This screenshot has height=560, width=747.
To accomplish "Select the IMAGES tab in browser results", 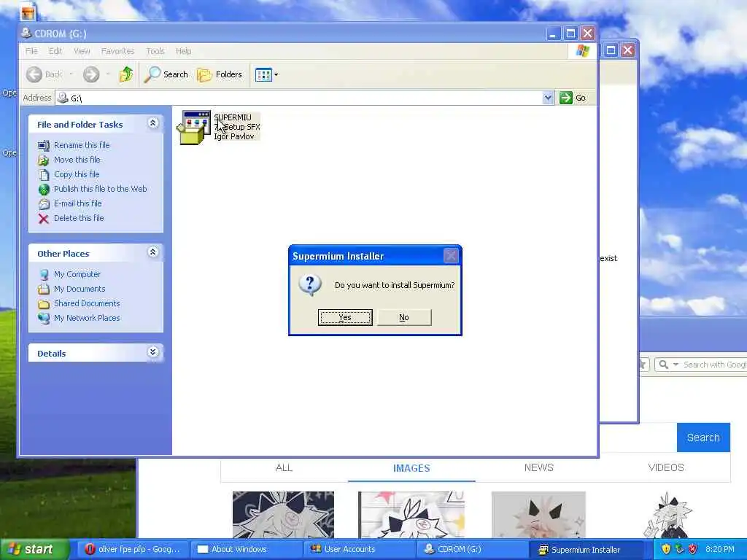I will (x=411, y=468).
